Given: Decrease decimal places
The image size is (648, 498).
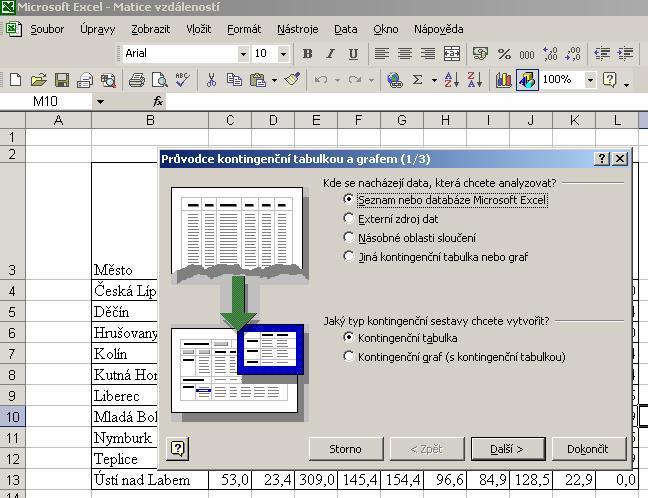Looking at the screenshot, I should [x=573, y=54].
